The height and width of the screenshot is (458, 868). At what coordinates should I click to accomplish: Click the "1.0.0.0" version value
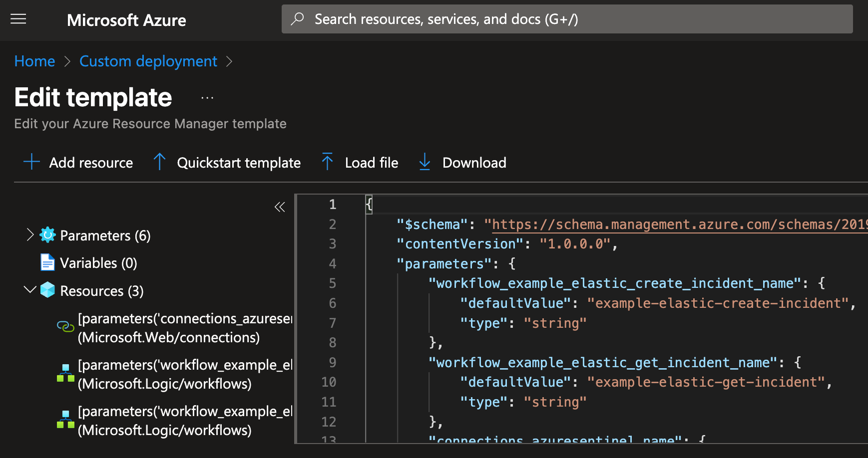click(575, 244)
